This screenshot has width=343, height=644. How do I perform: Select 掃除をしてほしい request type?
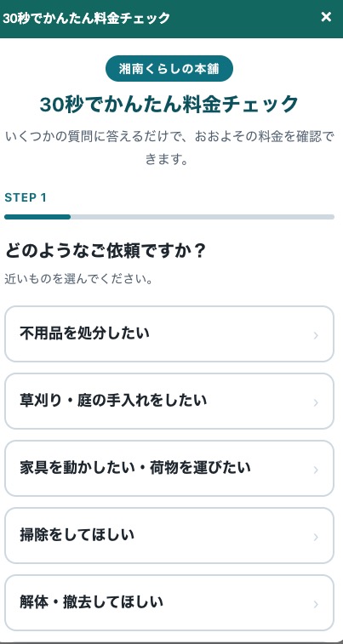(169, 536)
